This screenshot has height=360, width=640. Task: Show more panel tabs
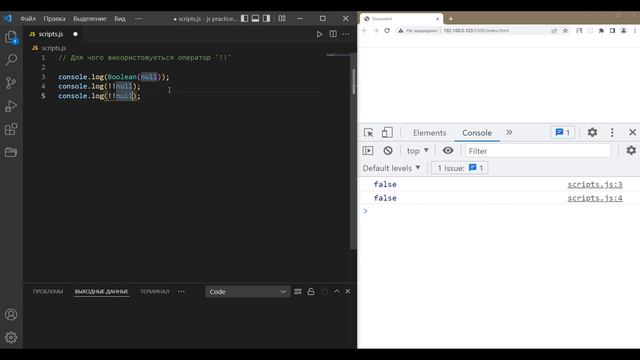click(x=182, y=291)
